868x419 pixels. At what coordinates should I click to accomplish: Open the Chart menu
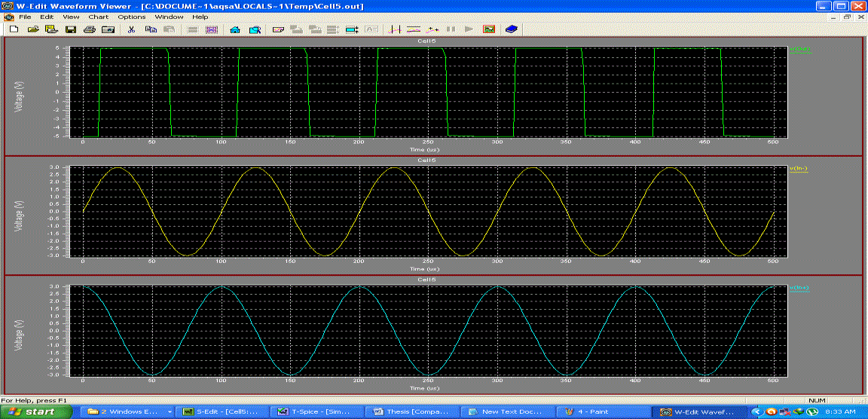coord(98,17)
